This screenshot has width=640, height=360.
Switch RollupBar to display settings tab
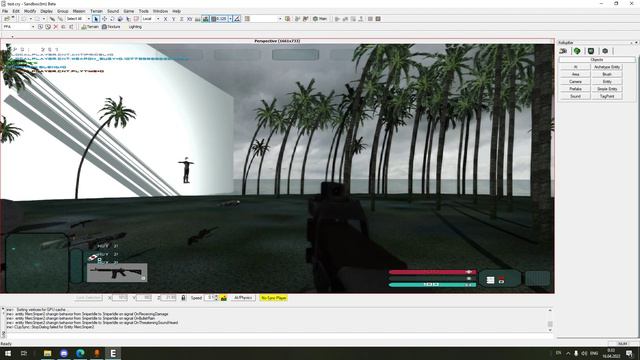[591, 51]
